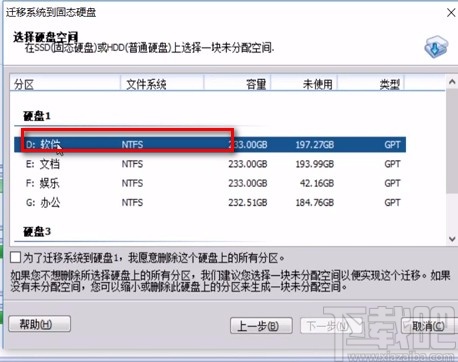Click the 未使用 column header

tap(304, 83)
